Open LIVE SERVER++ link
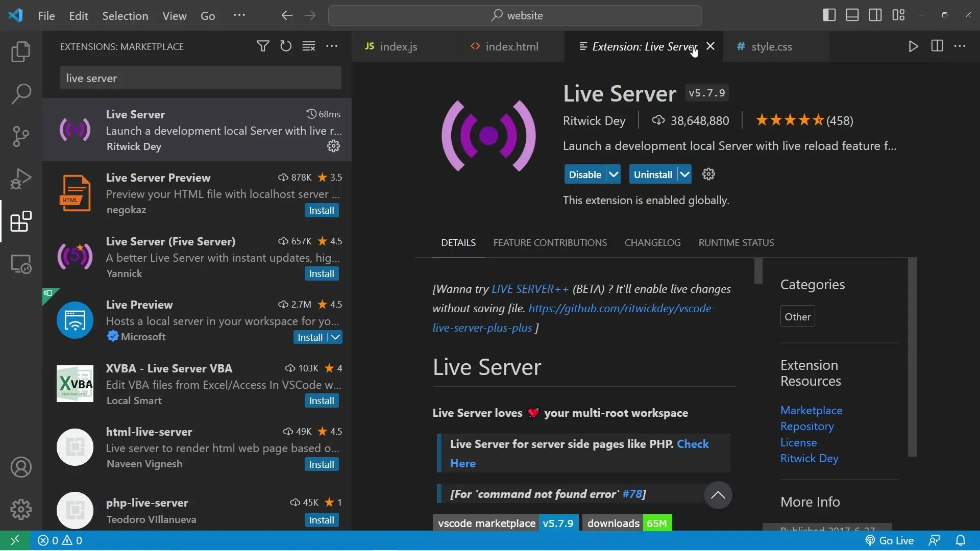The height and width of the screenshot is (551, 980). (x=530, y=289)
